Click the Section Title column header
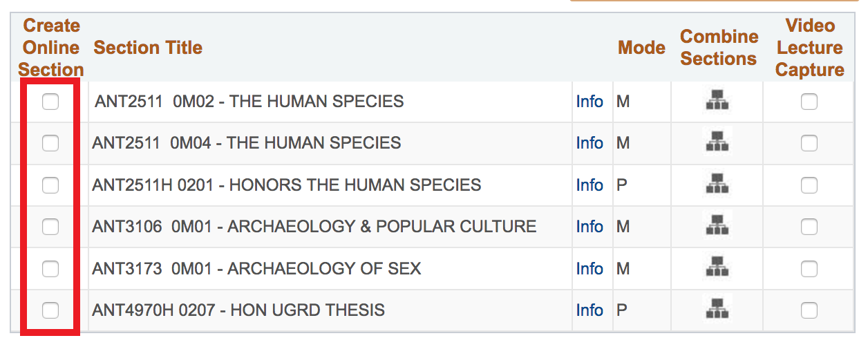868x347 pixels. click(148, 48)
